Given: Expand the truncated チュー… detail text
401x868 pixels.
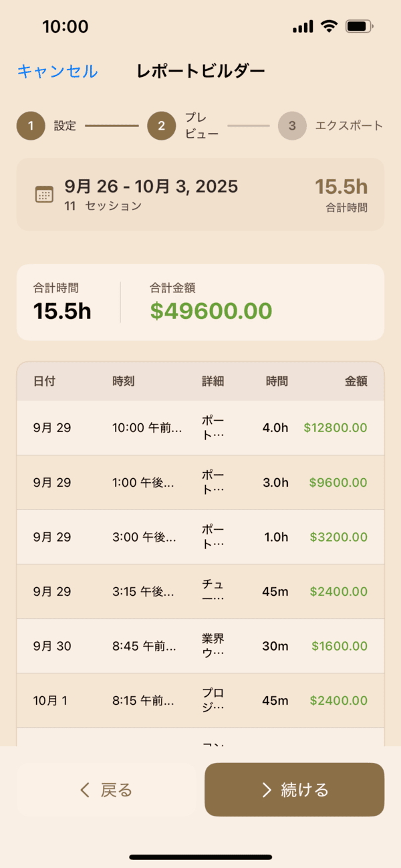Looking at the screenshot, I should click(x=213, y=590).
